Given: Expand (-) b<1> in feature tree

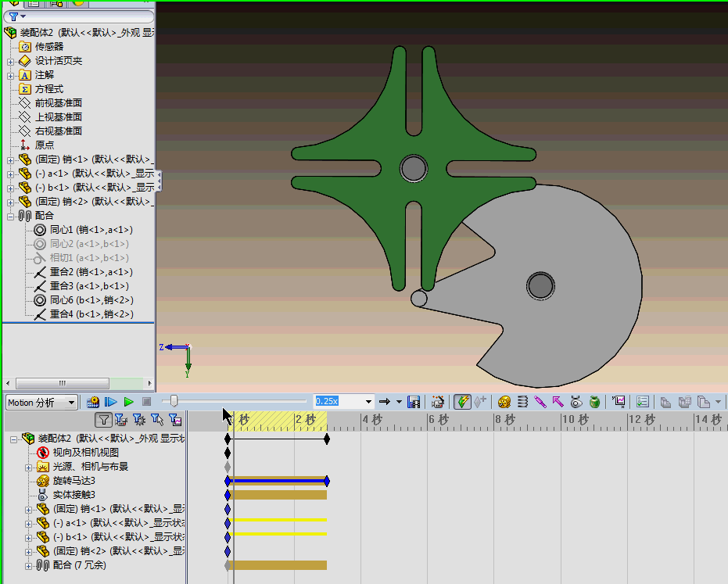Looking at the screenshot, I should click(x=10, y=188).
